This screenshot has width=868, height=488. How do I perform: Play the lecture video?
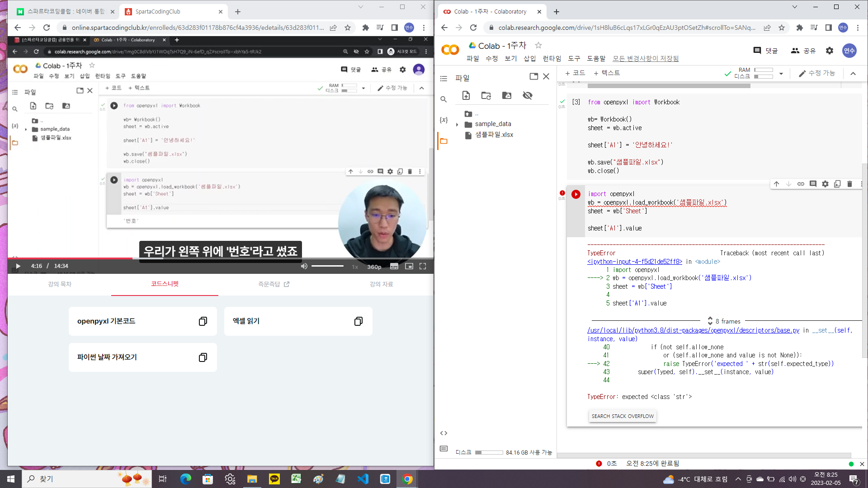pyautogui.click(x=18, y=266)
